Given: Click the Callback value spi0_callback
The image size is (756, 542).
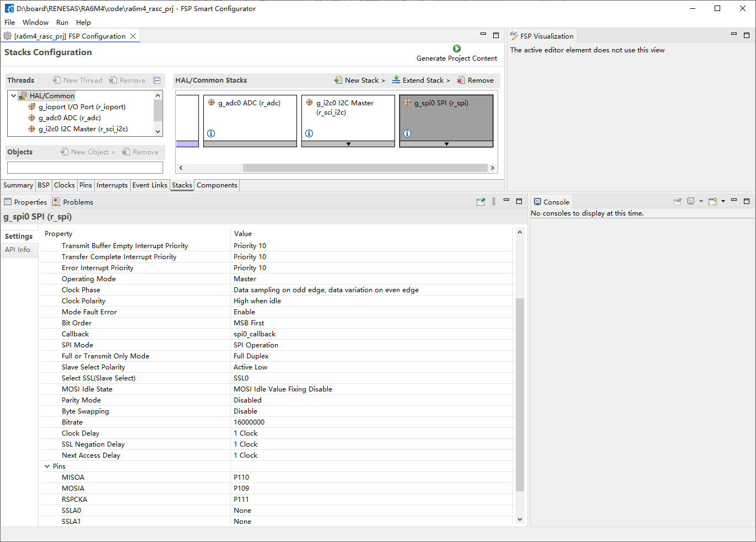Looking at the screenshot, I should tap(255, 334).
